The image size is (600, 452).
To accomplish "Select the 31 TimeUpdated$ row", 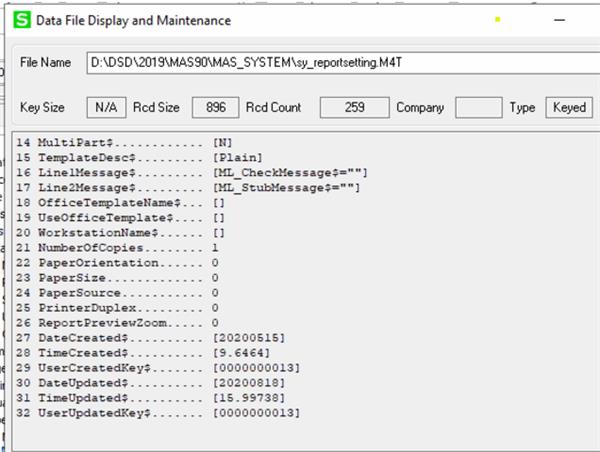I will tap(150, 398).
